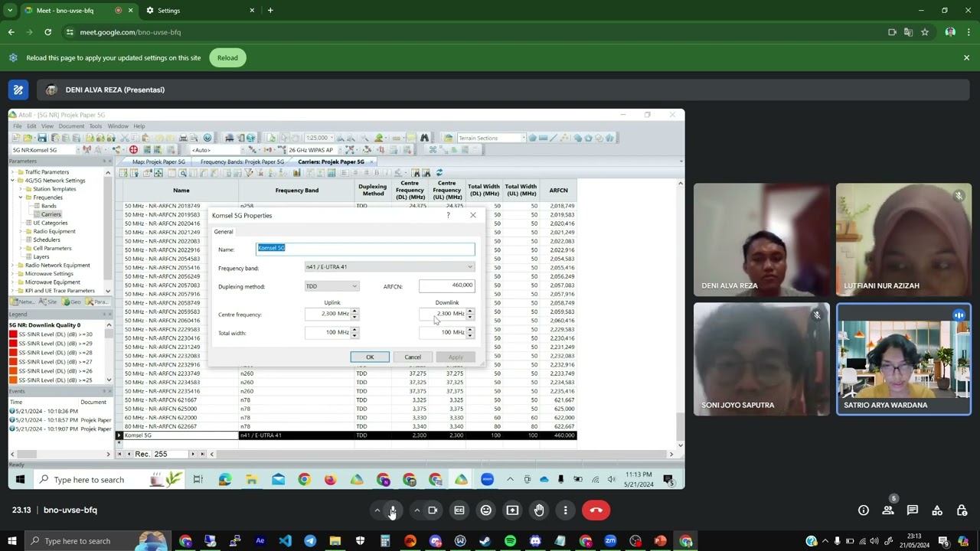Open Steam from the Windows taskbar
The image size is (980, 551).
click(x=485, y=541)
